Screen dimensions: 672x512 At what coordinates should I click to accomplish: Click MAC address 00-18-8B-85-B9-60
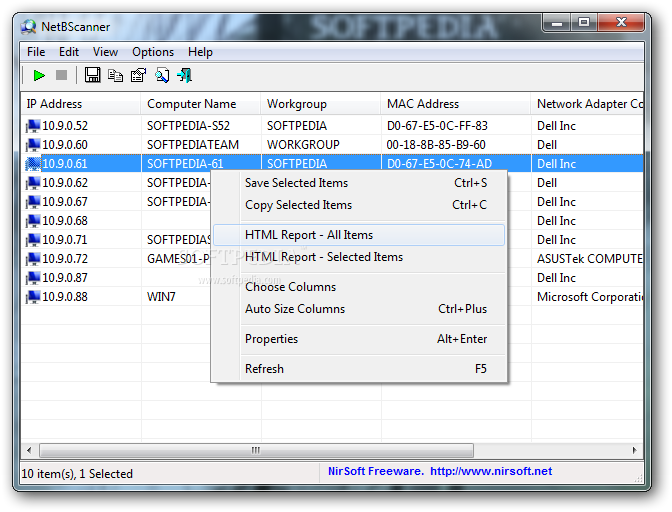[x=436, y=145]
